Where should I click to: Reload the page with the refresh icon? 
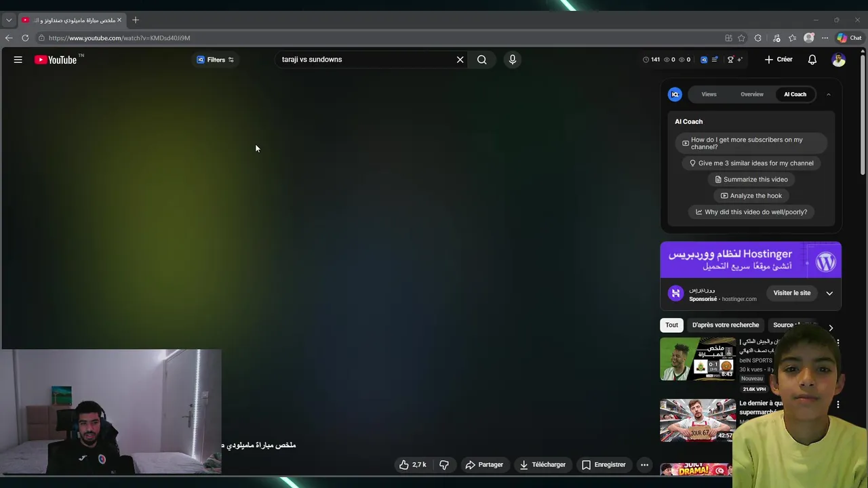[25, 38]
